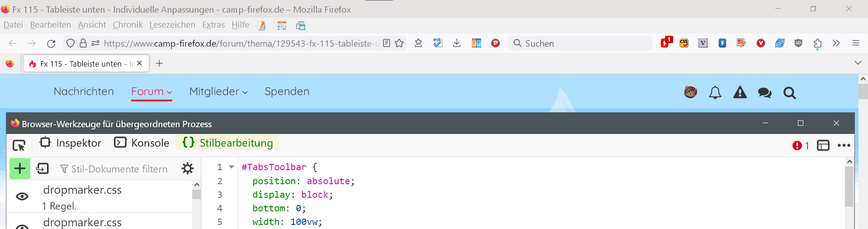Click the red error count indicator
This screenshot has width=868, height=229.
tap(801, 146)
